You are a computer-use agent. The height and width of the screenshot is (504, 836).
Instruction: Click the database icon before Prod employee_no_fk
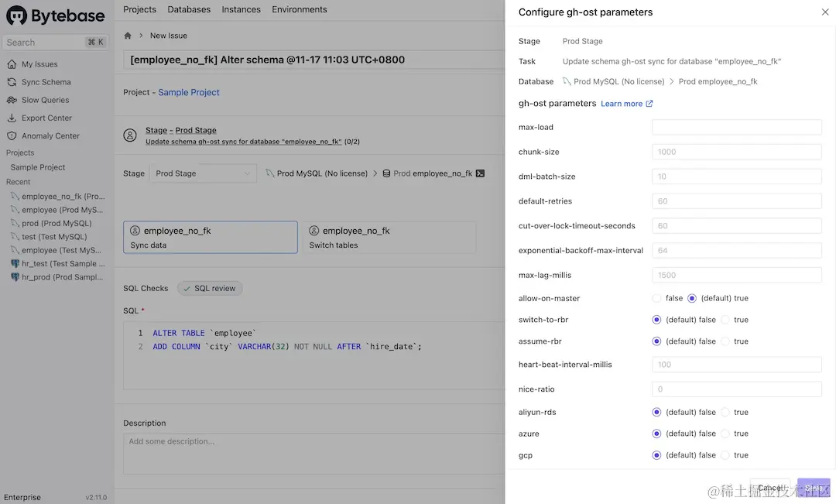tap(386, 173)
